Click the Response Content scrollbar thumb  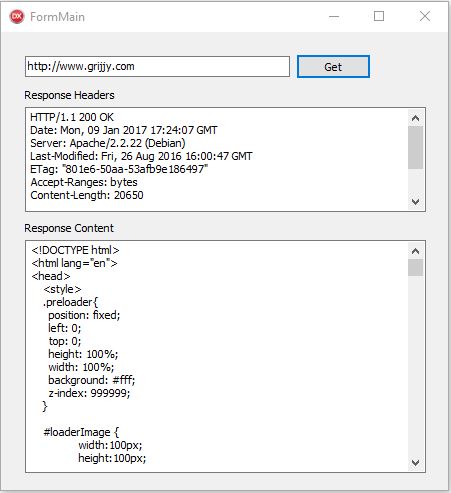(415, 267)
